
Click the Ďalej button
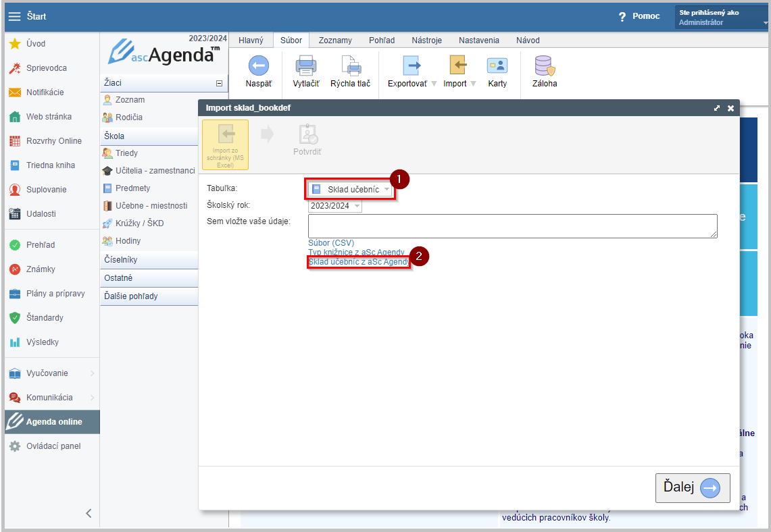click(x=693, y=488)
